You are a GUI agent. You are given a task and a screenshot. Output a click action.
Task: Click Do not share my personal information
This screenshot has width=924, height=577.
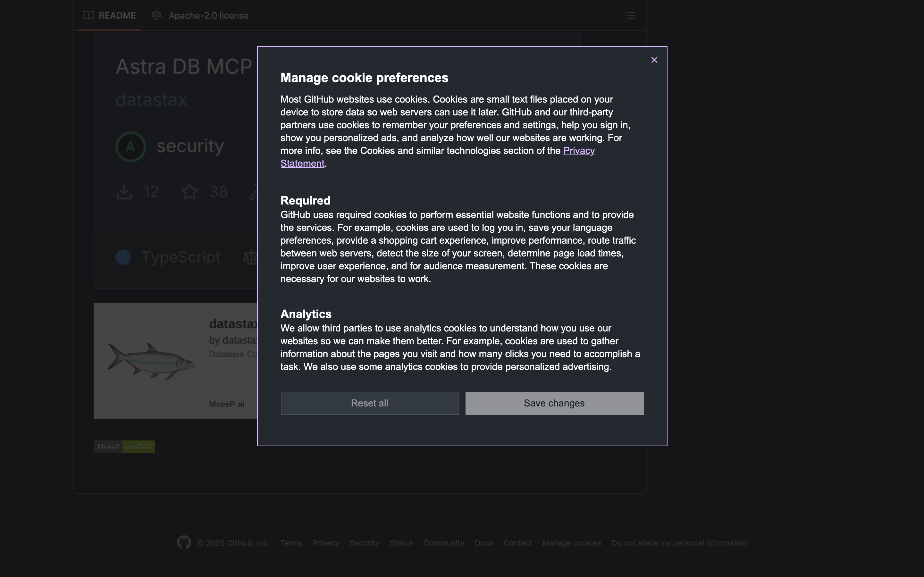679,543
